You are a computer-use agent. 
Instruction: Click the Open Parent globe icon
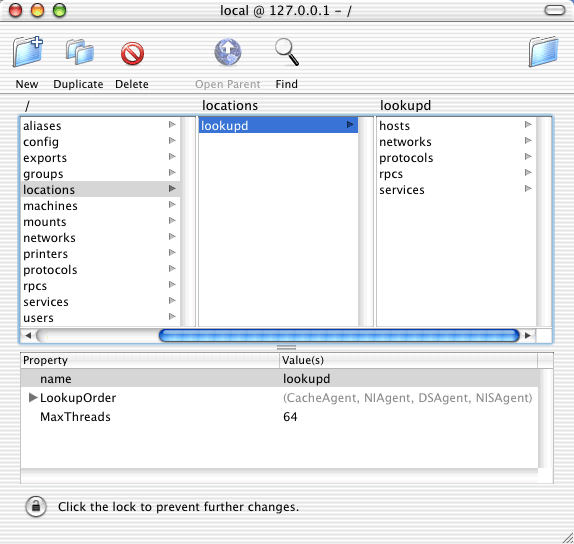(228, 52)
